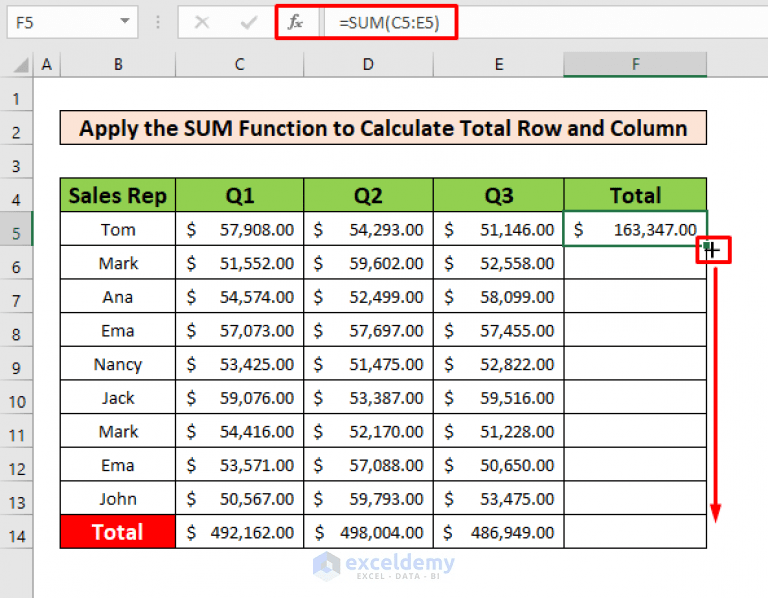Select the Q2 value 57,088.00
The width and height of the screenshot is (768, 598).
[x=368, y=465]
